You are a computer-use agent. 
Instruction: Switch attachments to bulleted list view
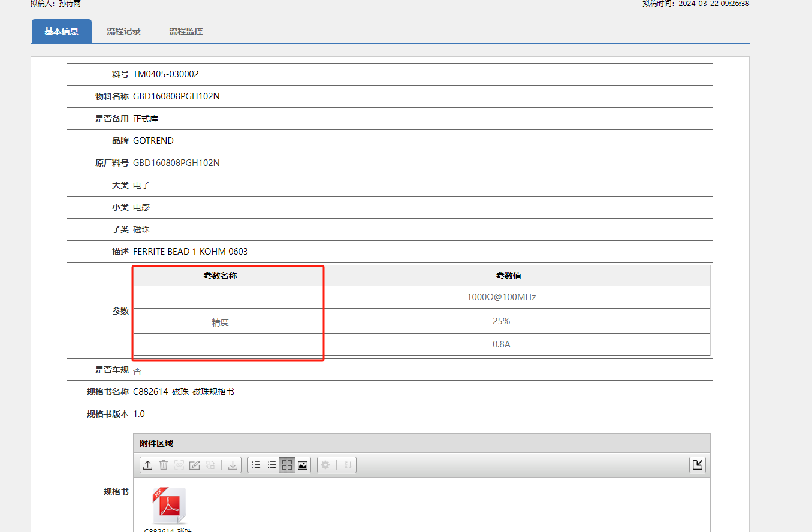(x=256, y=465)
